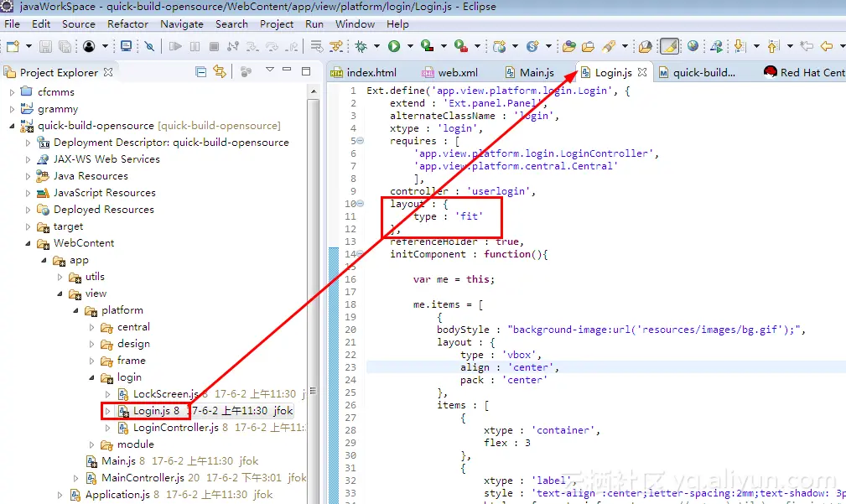Screen dimensions: 846x504
Task: Open the File menu
Action: coord(12,24)
